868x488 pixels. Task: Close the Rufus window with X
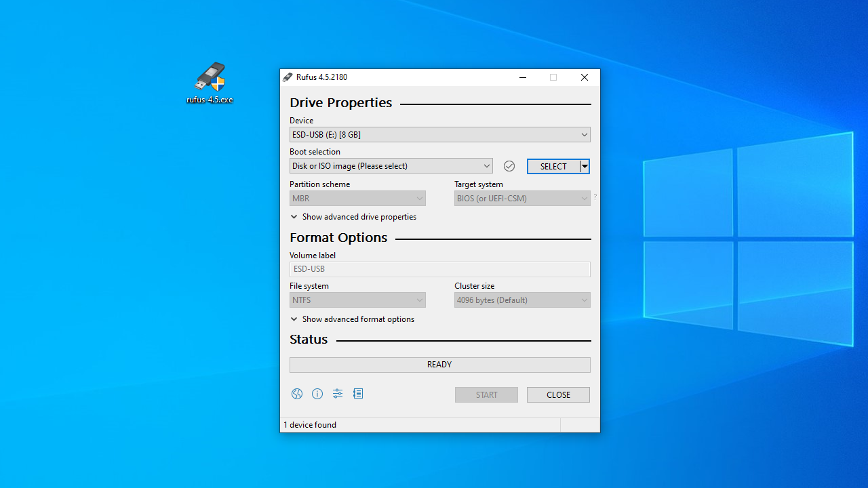(x=584, y=77)
